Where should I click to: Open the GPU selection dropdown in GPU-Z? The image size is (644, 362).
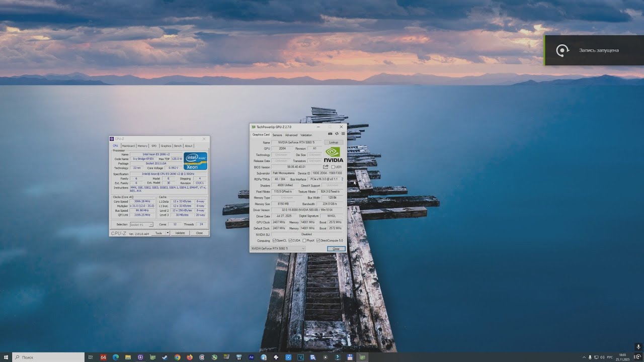(x=278, y=248)
